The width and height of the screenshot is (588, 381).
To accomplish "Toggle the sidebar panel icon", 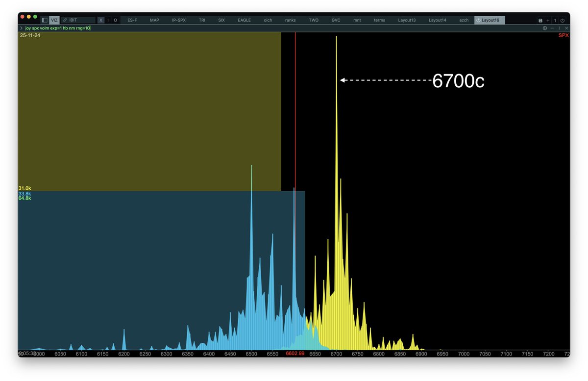I will [45, 20].
